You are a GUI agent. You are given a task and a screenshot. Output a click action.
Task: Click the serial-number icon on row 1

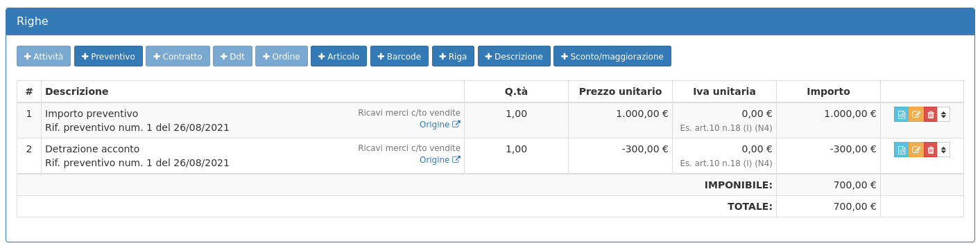click(901, 114)
